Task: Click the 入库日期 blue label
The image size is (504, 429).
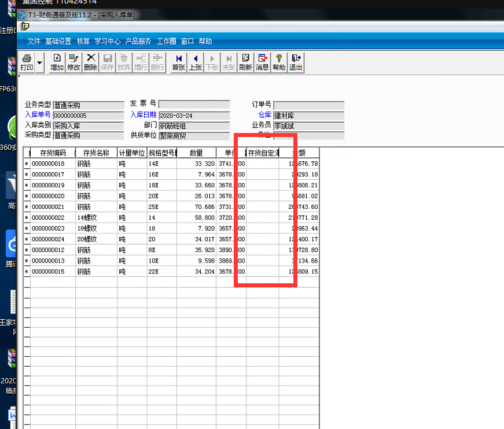Action: pos(144,114)
